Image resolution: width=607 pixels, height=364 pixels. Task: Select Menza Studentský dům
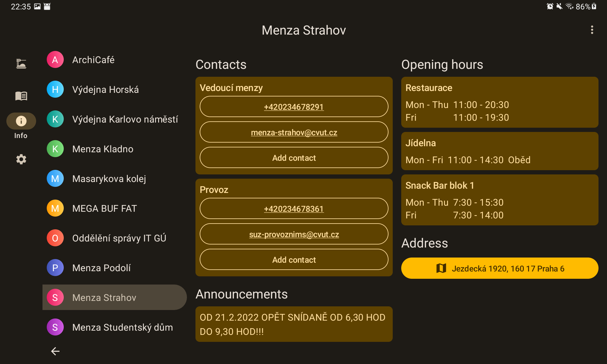point(122,327)
